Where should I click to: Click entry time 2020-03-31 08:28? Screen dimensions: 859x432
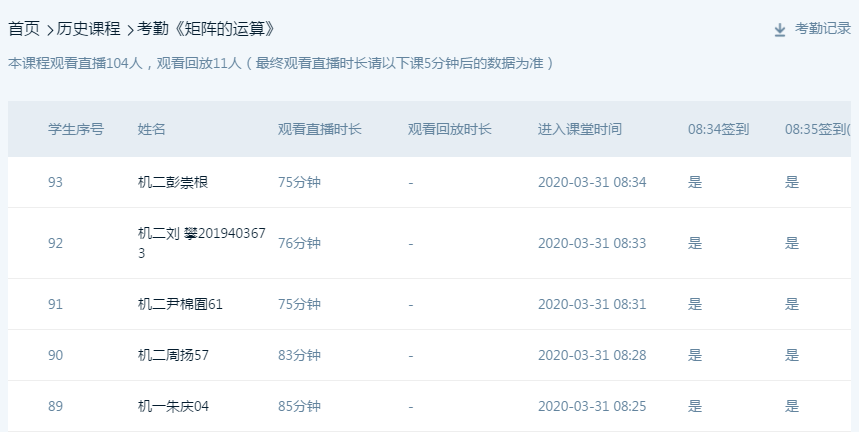(592, 355)
